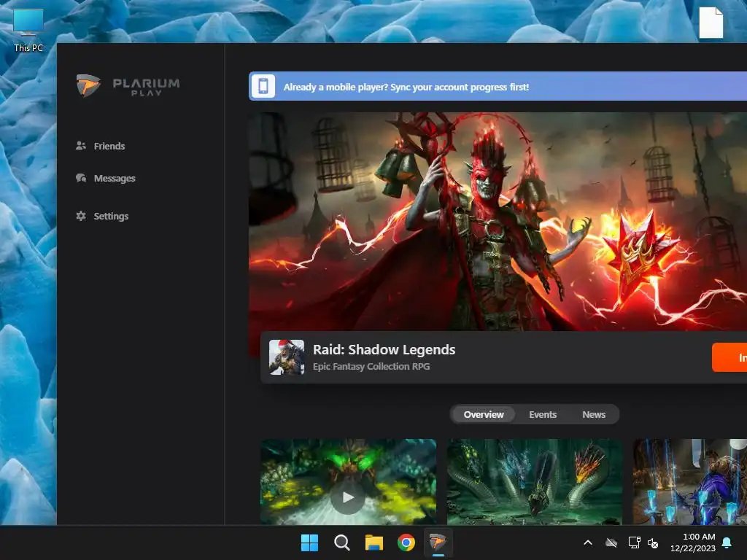
Task: Click the muted volume tray icon
Action: click(653, 542)
